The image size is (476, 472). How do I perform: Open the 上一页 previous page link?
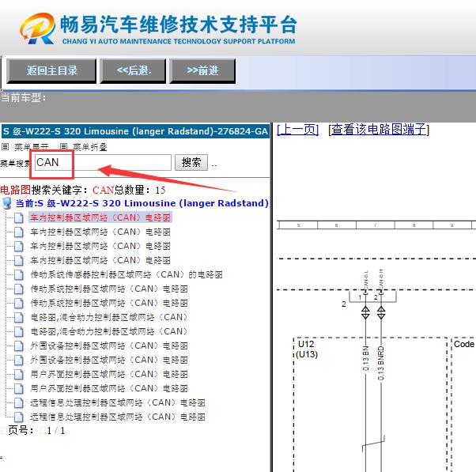click(297, 130)
